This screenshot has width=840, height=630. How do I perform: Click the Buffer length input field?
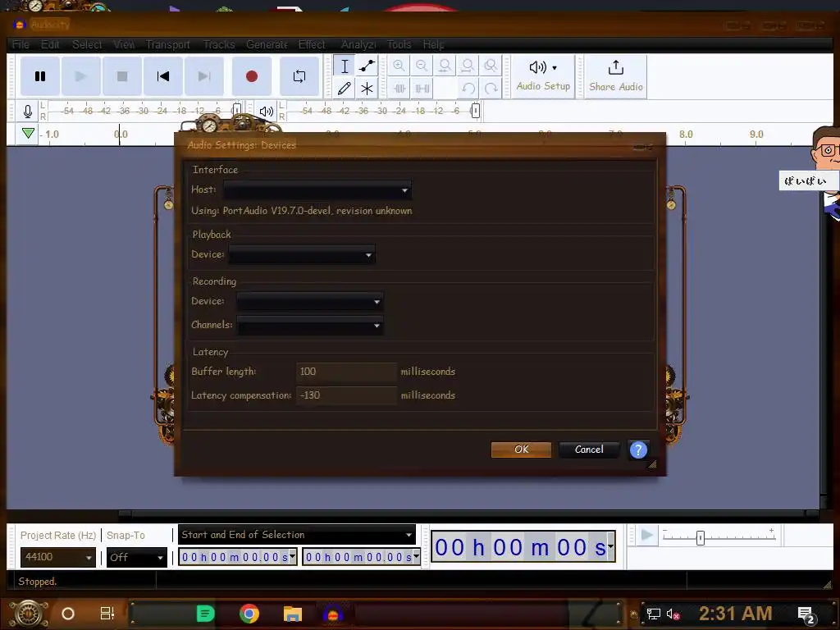click(x=347, y=372)
